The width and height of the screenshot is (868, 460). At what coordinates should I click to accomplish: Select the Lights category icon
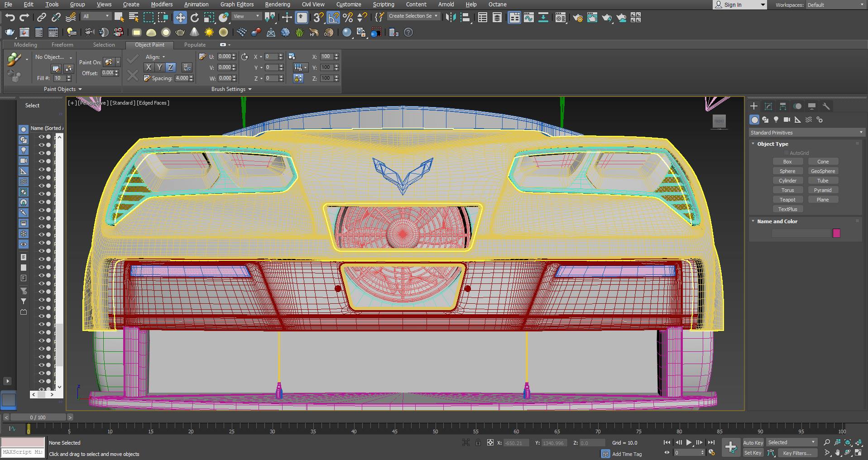pos(776,120)
